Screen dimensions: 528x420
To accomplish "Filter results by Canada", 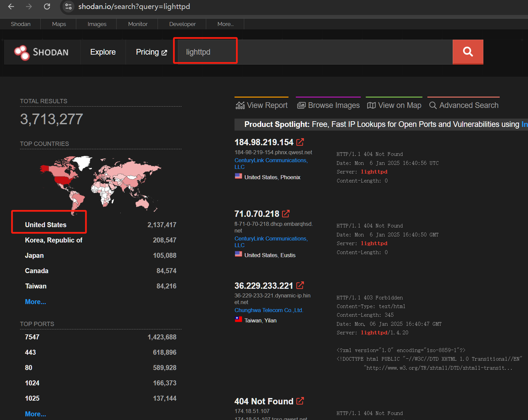I will click(x=37, y=271).
